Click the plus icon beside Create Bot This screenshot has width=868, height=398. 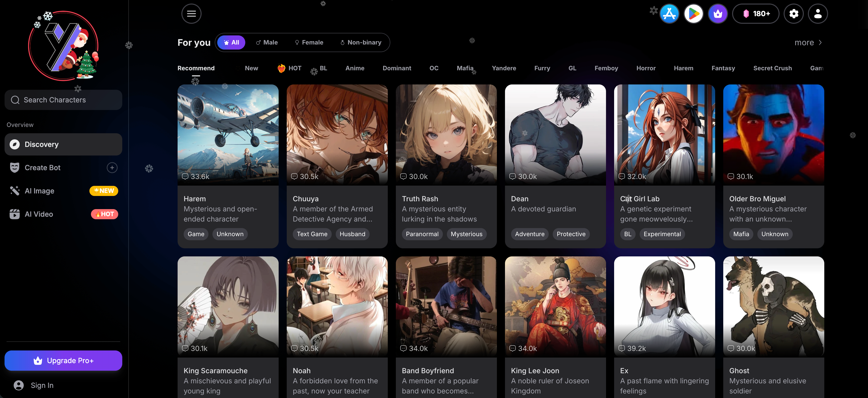point(112,168)
